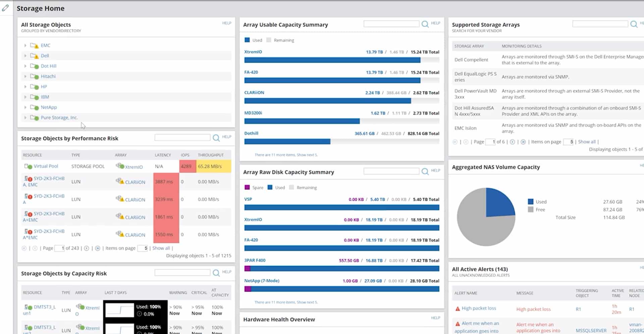Click the Used legend swatch in Usable Capacity

tap(247, 40)
